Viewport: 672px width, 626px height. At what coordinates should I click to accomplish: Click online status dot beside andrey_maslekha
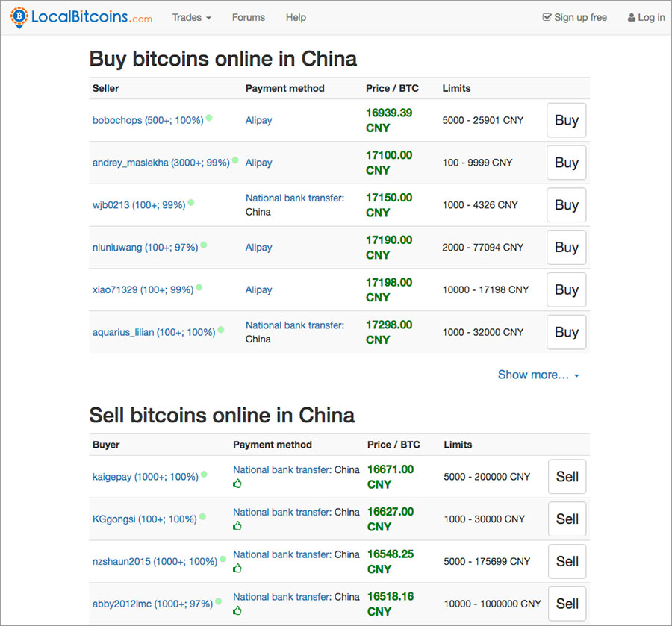(x=235, y=160)
